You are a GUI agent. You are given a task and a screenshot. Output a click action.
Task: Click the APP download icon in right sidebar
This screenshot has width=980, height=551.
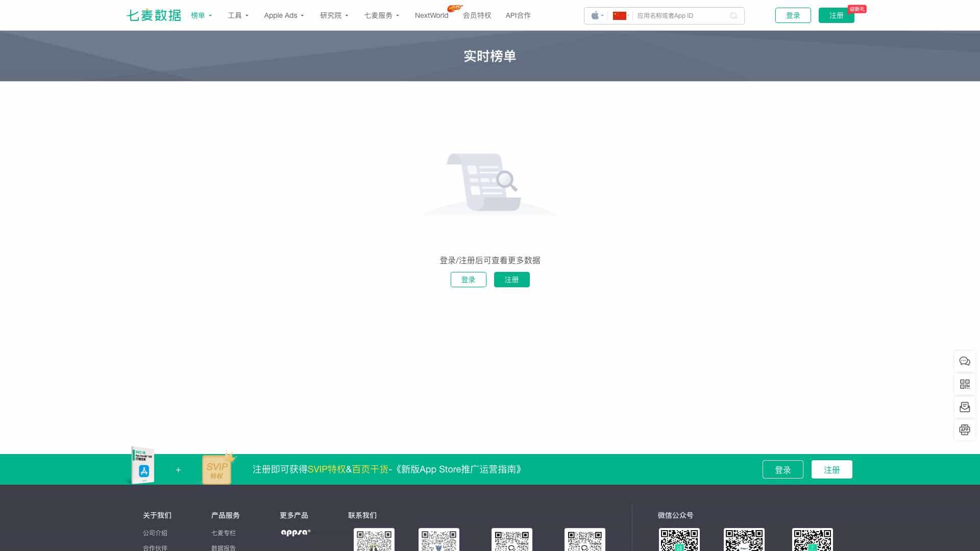point(964,430)
